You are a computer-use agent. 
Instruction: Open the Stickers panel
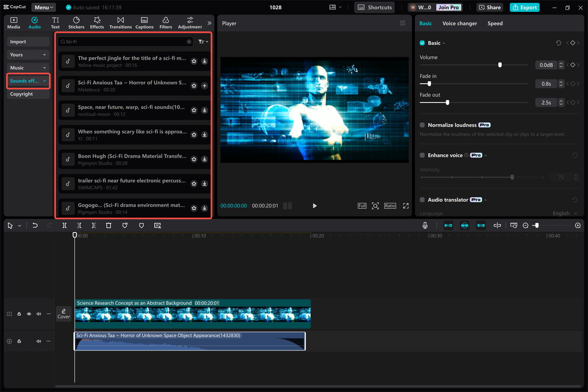click(76, 22)
